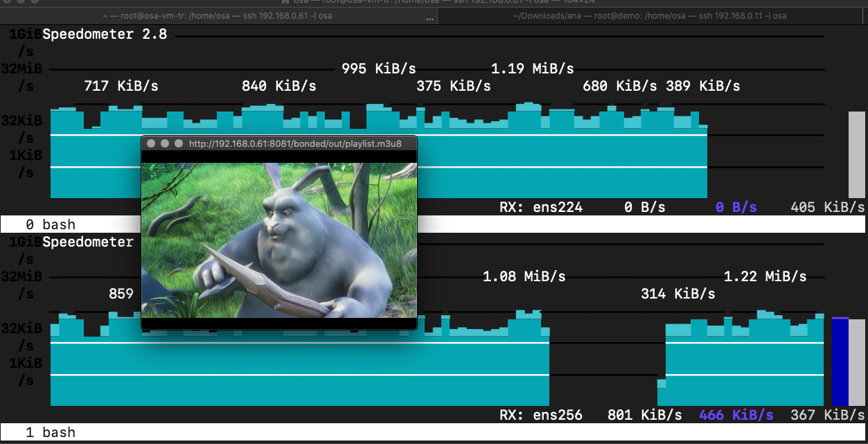Close the playlist.m3u8 video window
This screenshot has width=868, height=444.
[150, 143]
